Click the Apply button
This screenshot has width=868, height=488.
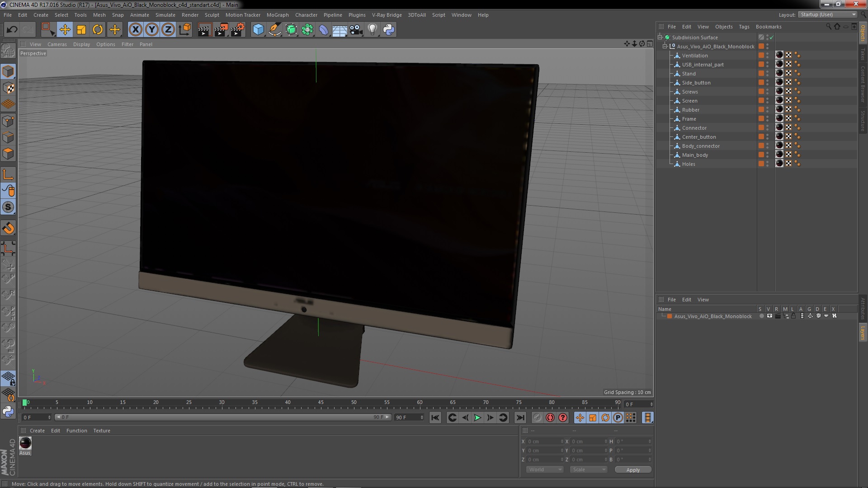pyautogui.click(x=633, y=470)
